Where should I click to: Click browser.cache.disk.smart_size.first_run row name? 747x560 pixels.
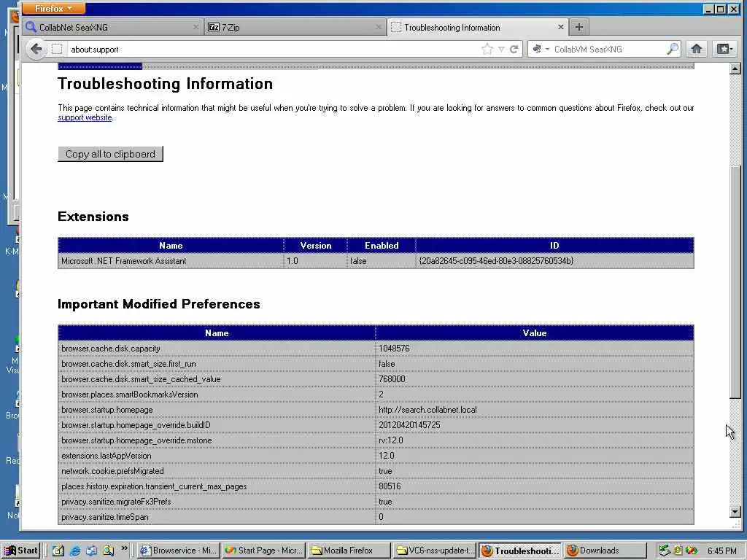coord(128,364)
